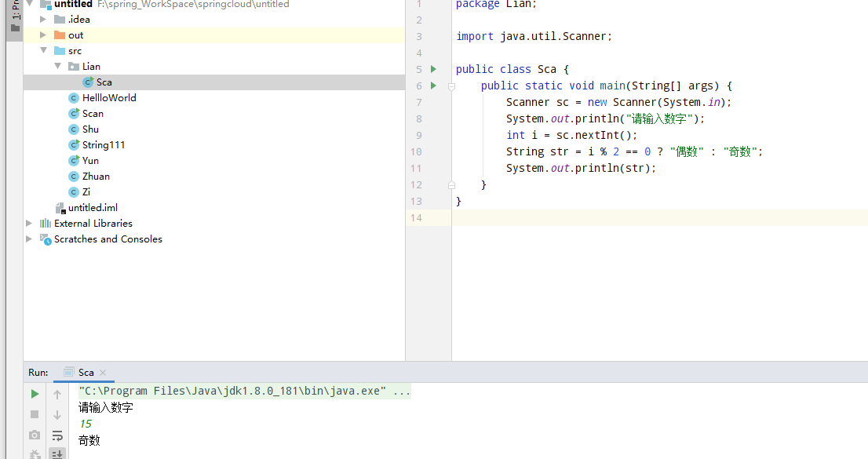Expand the .idea folder
This screenshot has height=459, width=868.
pyautogui.click(x=44, y=20)
